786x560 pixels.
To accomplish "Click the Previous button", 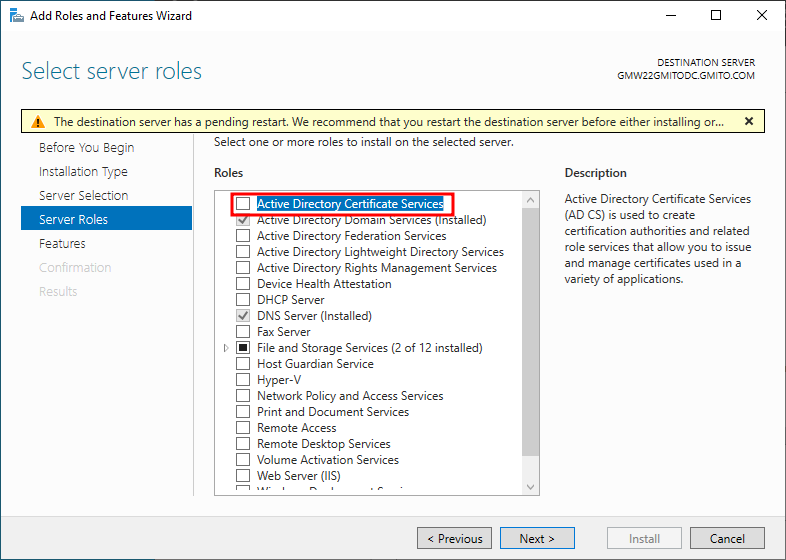I will 455,538.
